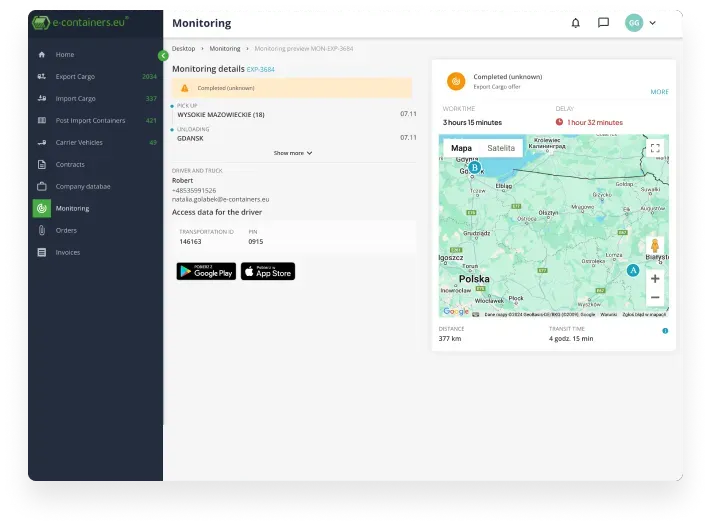711x527 pixels.
Task: Click map marker A near Białystok
Action: click(x=632, y=270)
